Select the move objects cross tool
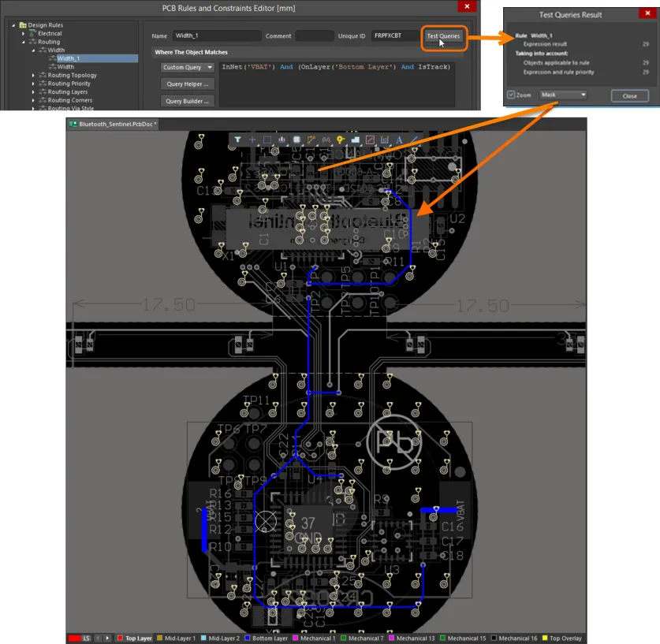Viewport: 660px width, 644px height. pos(252,140)
